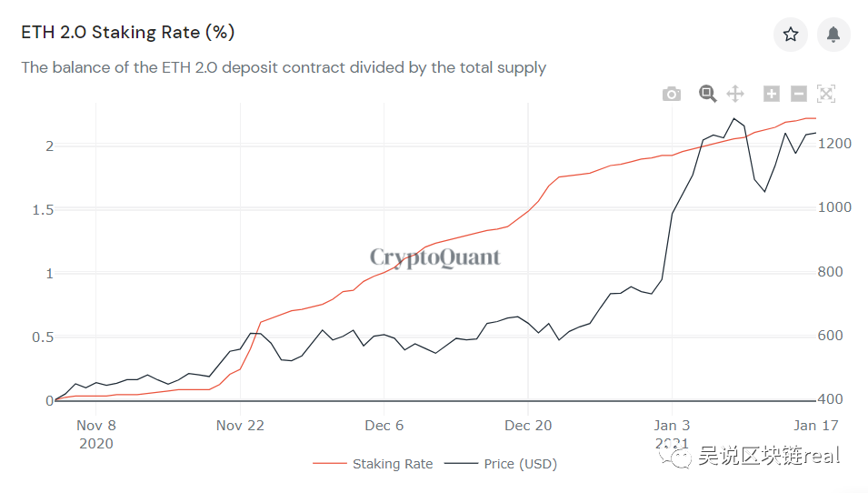Click the dark Price legend line swatch
The height and width of the screenshot is (493, 868).
(461, 463)
